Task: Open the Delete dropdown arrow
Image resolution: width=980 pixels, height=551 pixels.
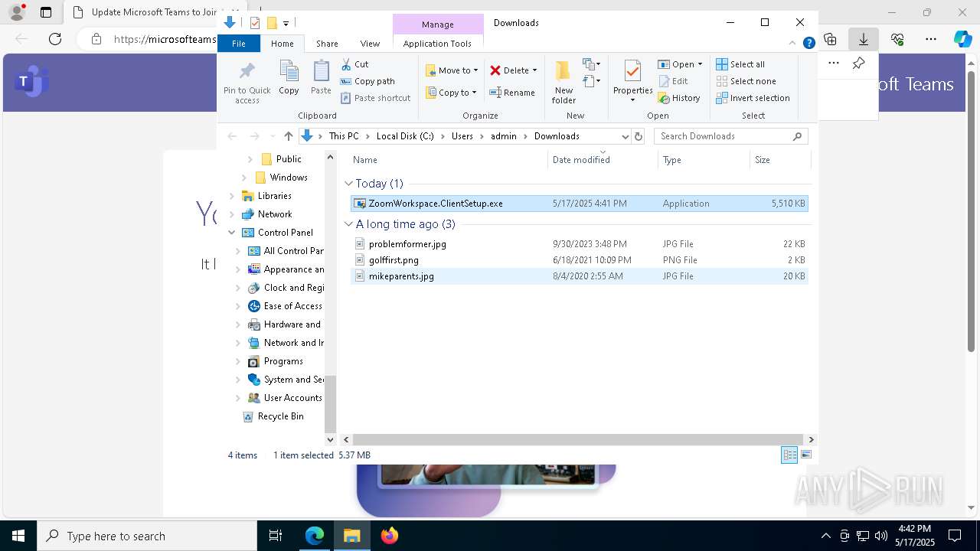Action: click(534, 70)
